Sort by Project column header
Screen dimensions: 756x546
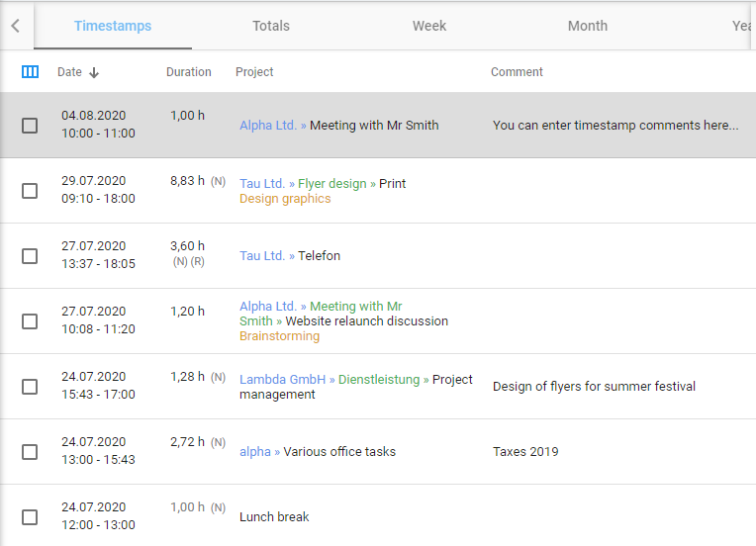(x=254, y=72)
